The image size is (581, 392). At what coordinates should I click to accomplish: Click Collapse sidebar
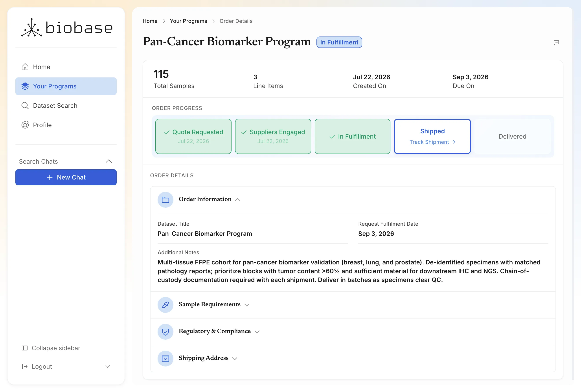51,348
